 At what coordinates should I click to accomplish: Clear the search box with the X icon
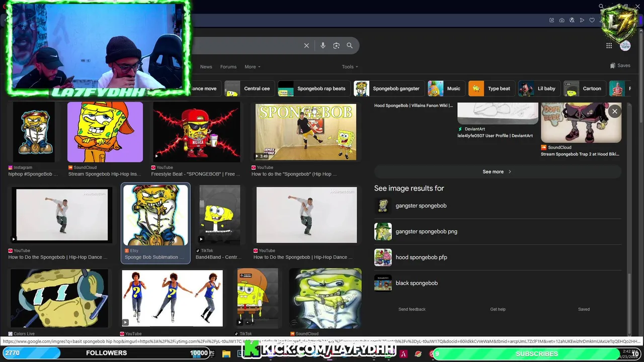306,46
